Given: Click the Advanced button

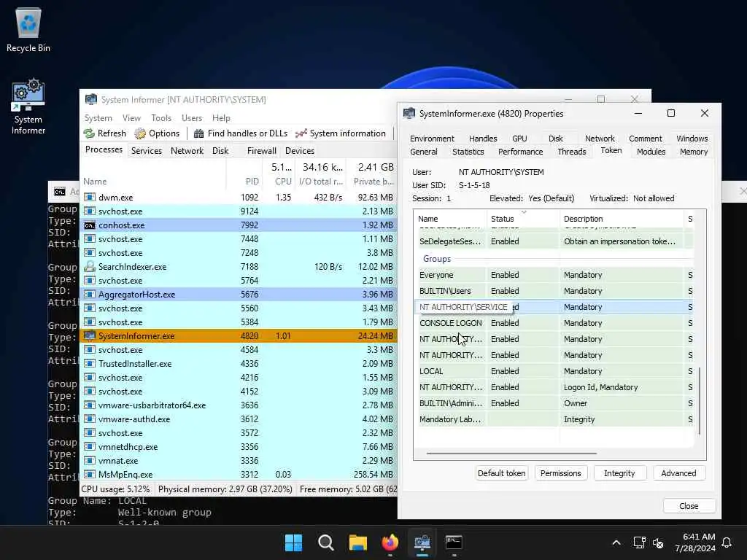Looking at the screenshot, I should [678, 473].
